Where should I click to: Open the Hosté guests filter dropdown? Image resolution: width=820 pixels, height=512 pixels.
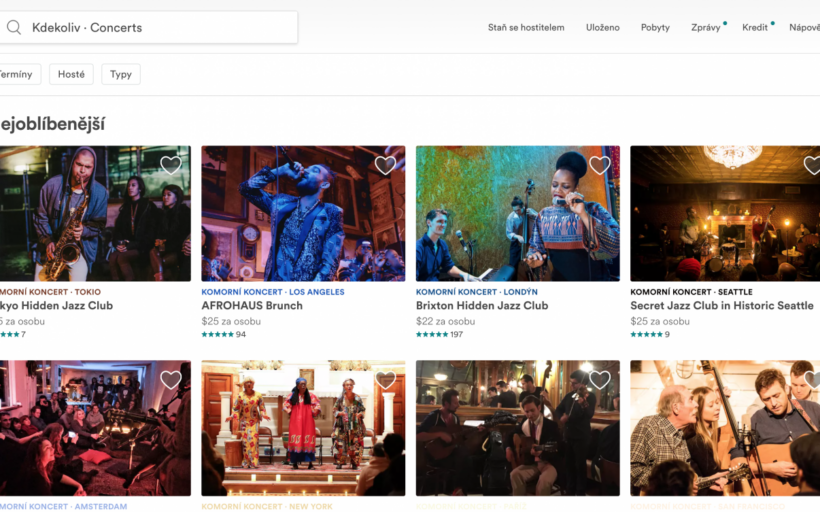(71, 74)
